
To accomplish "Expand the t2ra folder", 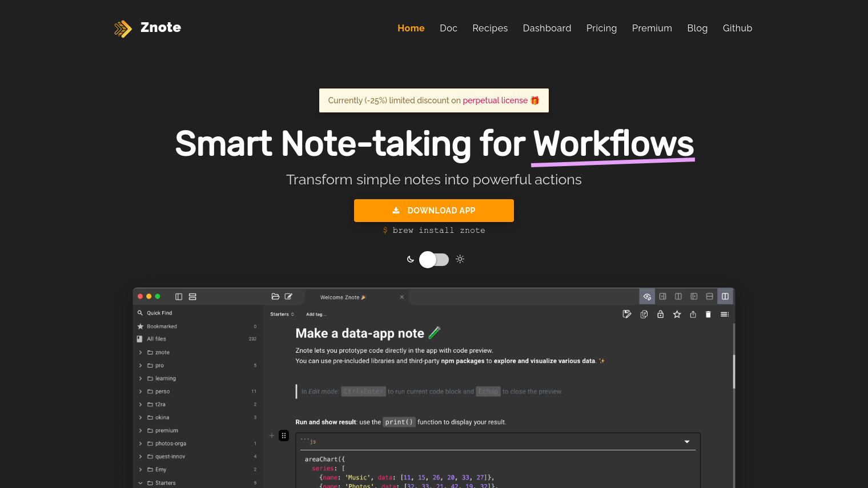I will 140,405.
